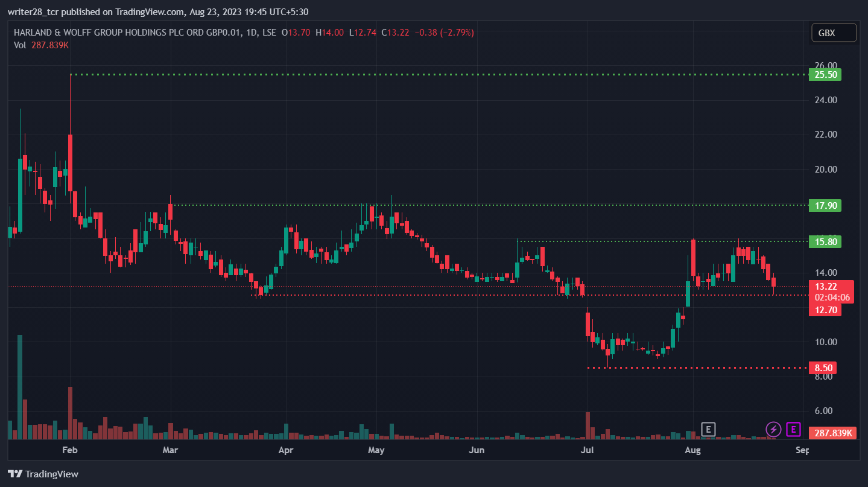This screenshot has width=868, height=487.
Task: Click the close value C13.22
Action: 395,33
